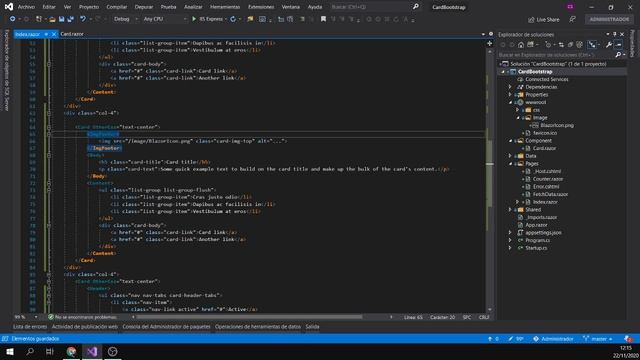640x360 pixels.
Task: Collapse the wwwroot folder node
Action: pyautogui.click(x=510, y=102)
